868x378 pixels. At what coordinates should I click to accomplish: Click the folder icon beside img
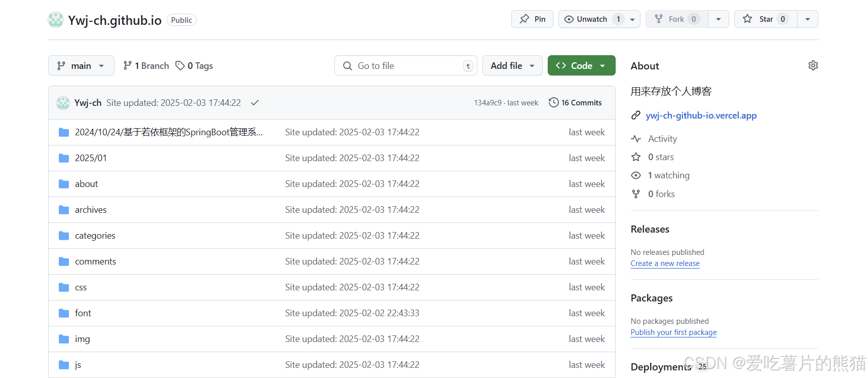pos(64,339)
